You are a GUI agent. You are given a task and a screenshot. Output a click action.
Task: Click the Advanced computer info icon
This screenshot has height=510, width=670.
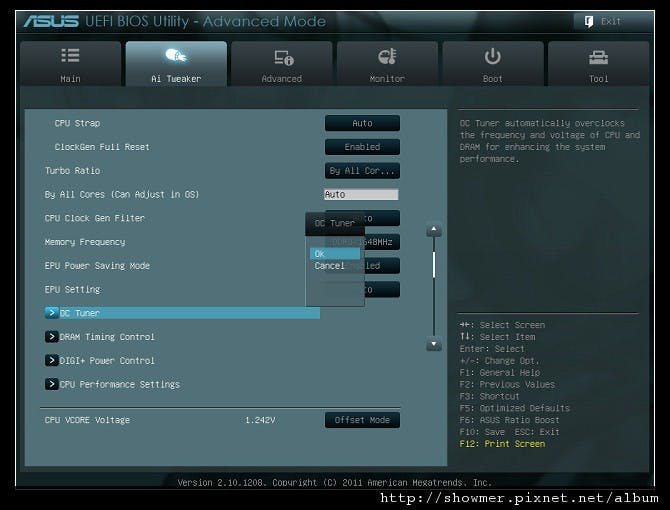click(284, 57)
